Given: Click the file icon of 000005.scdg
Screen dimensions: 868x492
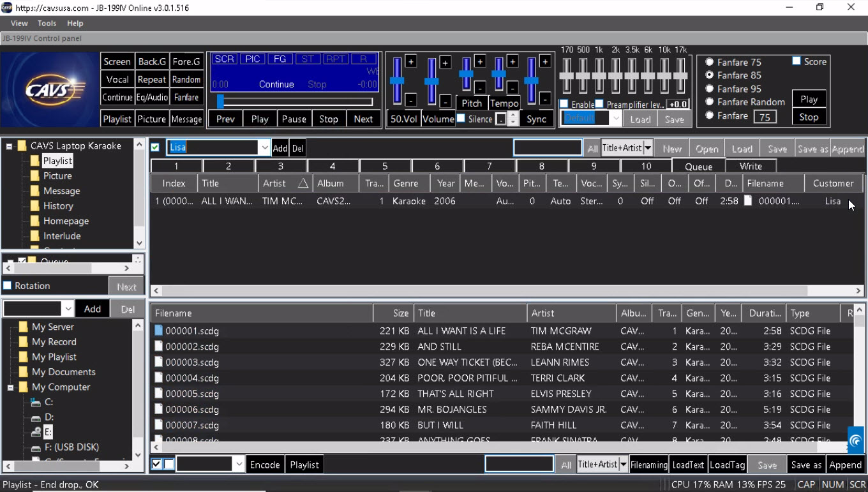Looking at the screenshot, I should [158, 394].
